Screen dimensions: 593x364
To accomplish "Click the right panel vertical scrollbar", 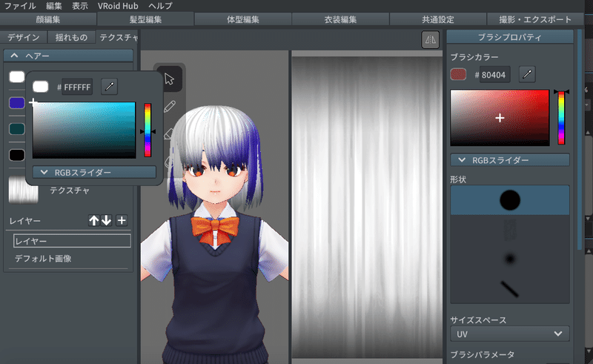I will pyautogui.click(x=580, y=140).
